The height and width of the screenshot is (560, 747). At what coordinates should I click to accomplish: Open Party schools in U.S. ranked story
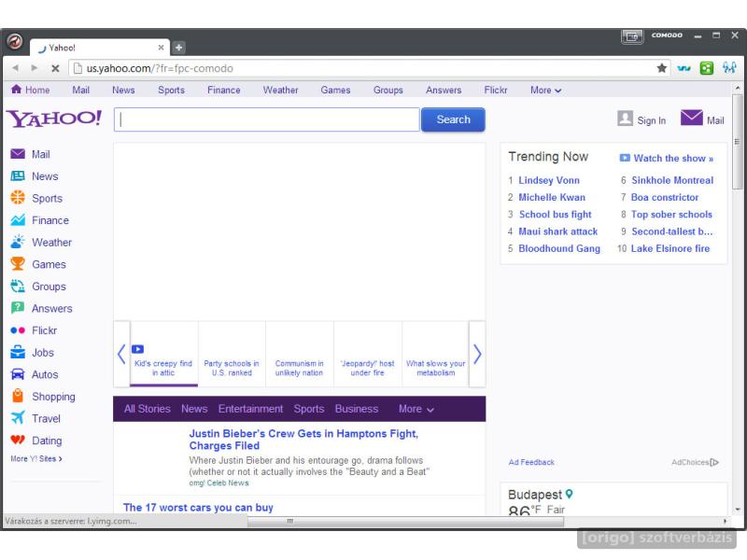pyautogui.click(x=232, y=368)
